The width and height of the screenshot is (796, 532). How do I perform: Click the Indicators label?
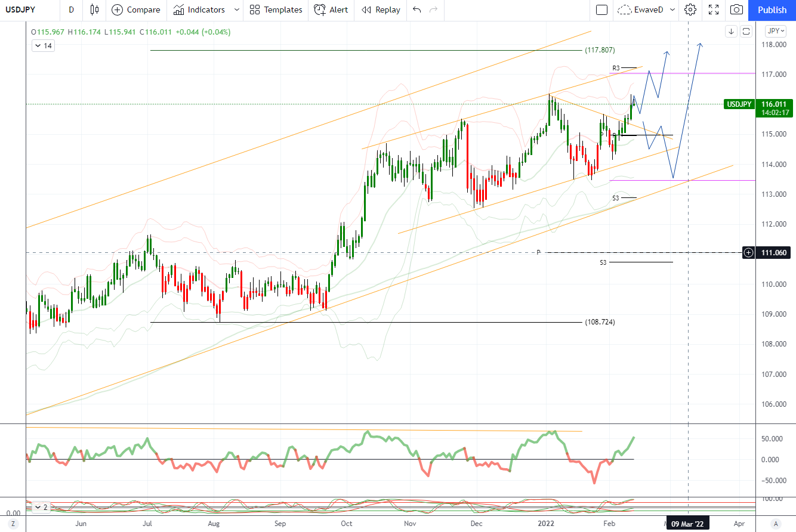coord(206,10)
